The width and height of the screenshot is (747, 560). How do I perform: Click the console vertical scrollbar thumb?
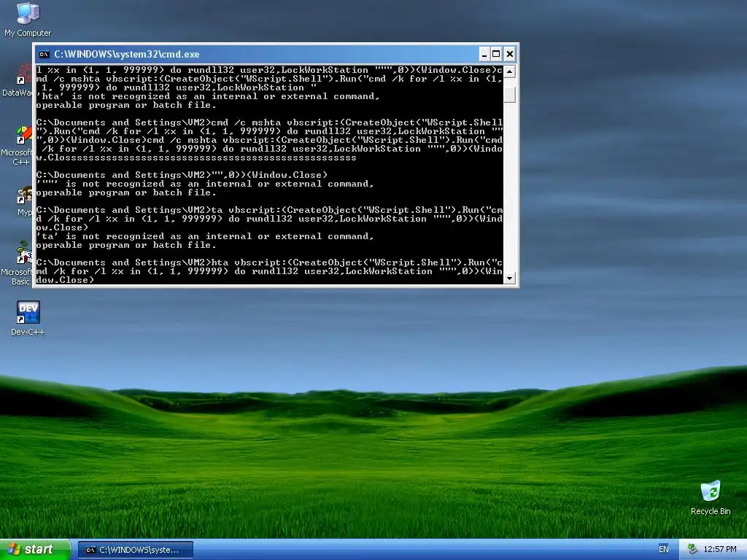click(509, 94)
